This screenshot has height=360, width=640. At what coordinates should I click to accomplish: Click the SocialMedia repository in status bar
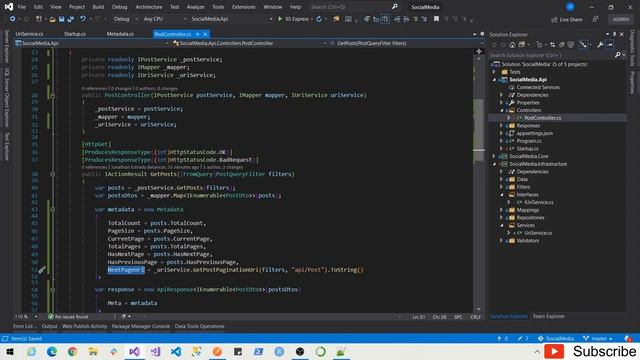[556, 339]
